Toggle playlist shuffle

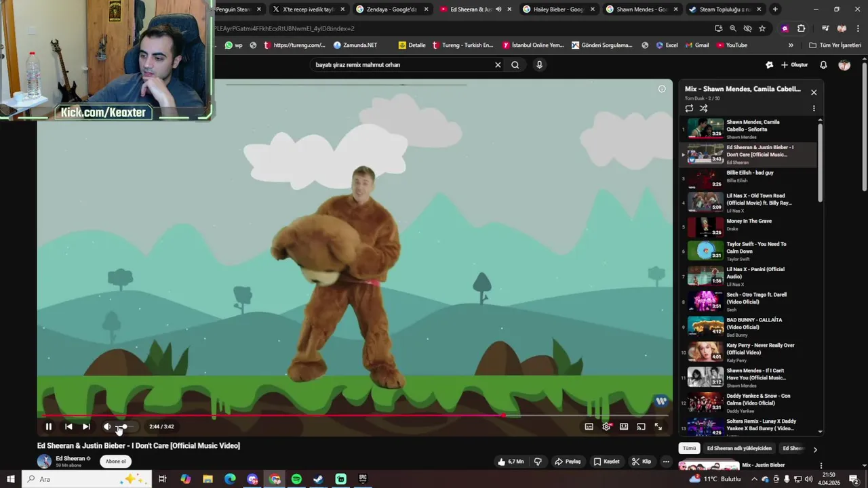pos(703,108)
